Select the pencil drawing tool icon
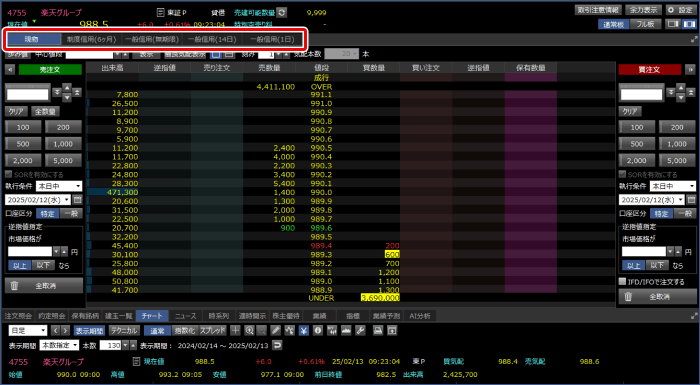The image size is (700, 385). coord(276,331)
